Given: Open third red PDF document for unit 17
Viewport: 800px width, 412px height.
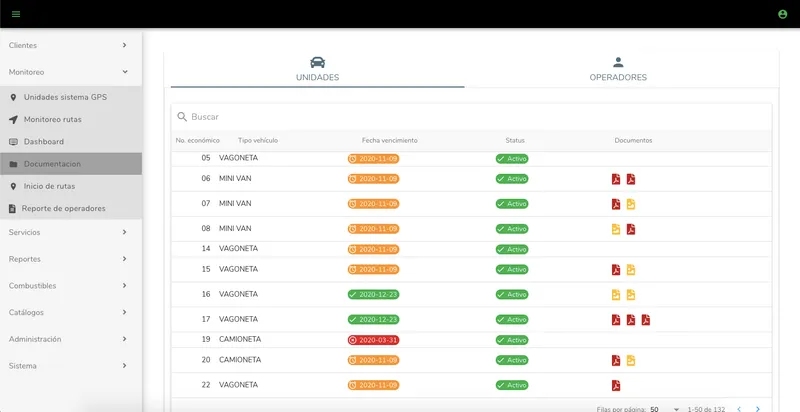Looking at the screenshot, I should point(645,320).
